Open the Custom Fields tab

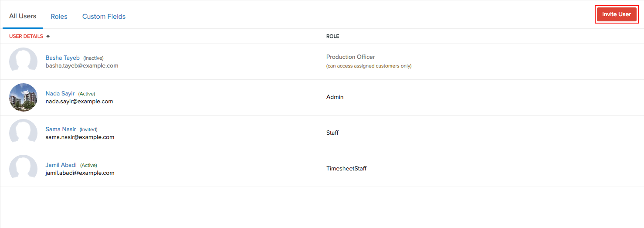coord(104,17)
